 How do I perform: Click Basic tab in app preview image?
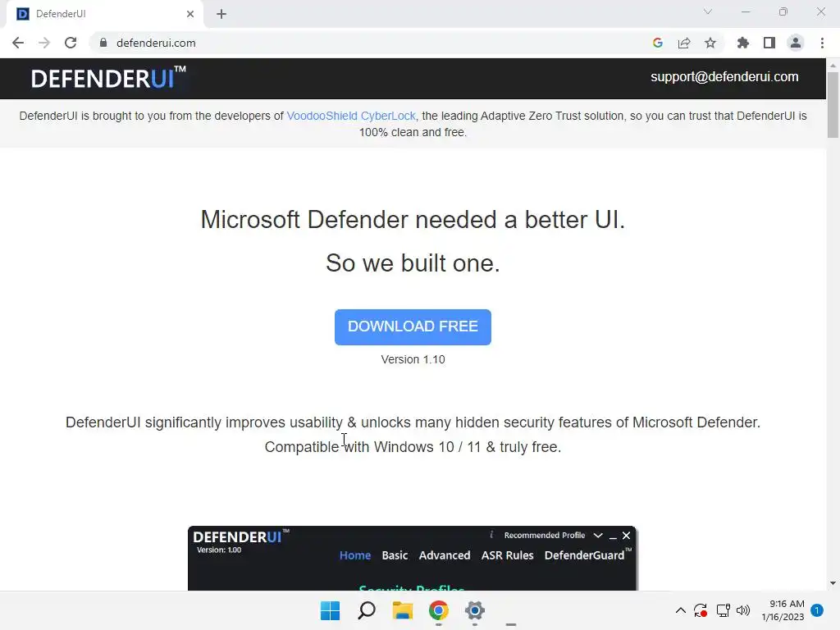click(395, 555)
